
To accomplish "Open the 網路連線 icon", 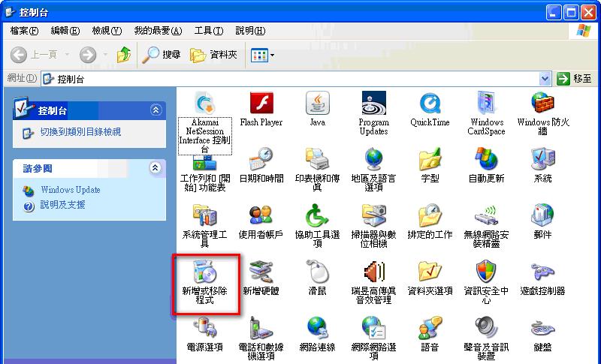I will pos(317,328).
